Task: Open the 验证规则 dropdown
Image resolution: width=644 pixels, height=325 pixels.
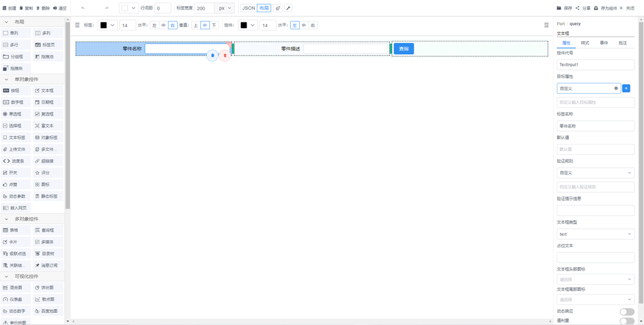Action: point(596,173)
